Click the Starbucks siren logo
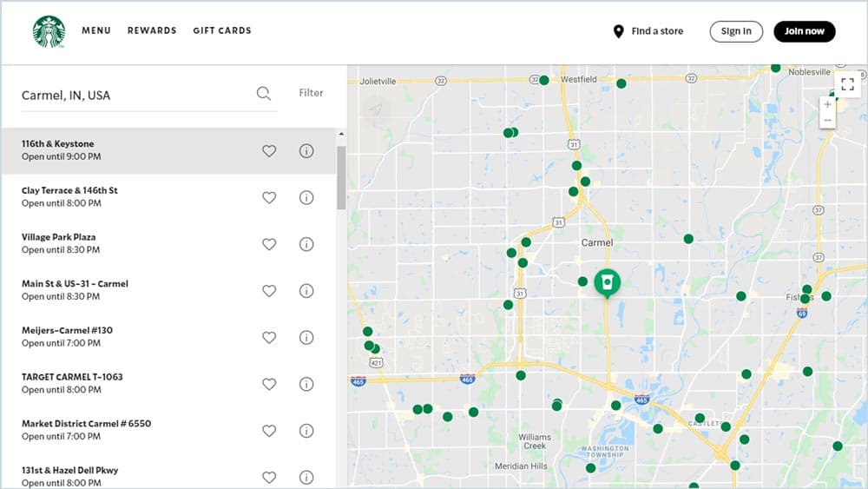Image resolution: width=868 pixels, height=489 pixels. pyautogui.click(x=49, y=31)
